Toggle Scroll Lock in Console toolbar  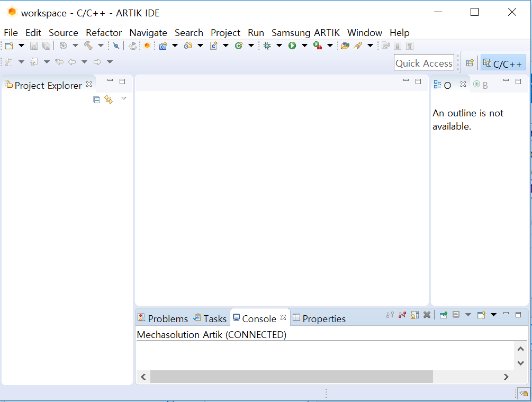(414, 315)
